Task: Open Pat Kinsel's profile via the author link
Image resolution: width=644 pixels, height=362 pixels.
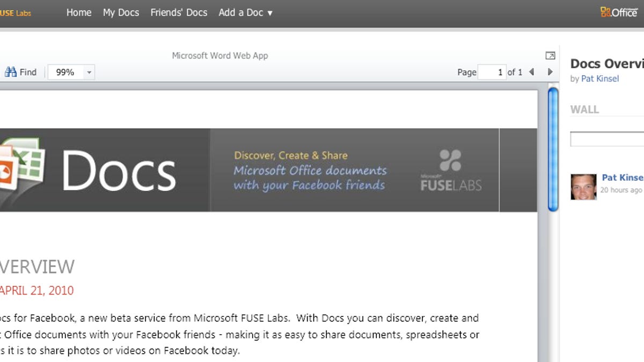Action: click(600, 78)
